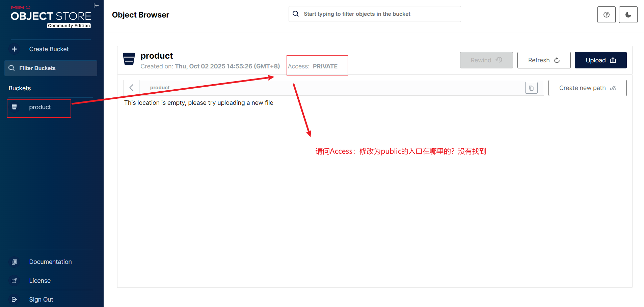644x307 pixels.
Task: Click the Sign Out icon
Action: pos(14,300)
